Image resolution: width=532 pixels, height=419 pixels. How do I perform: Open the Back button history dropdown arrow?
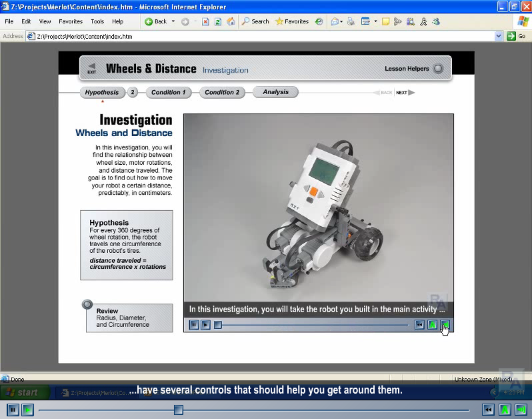173,21
